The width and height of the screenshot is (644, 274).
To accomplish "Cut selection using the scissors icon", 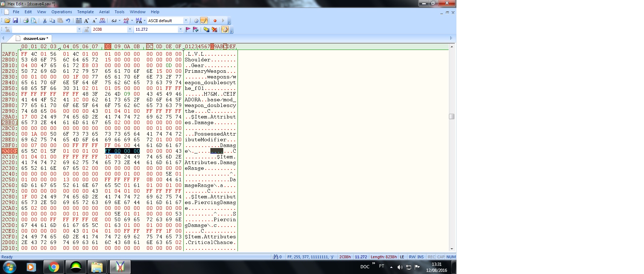I will [x=45, y=21].
